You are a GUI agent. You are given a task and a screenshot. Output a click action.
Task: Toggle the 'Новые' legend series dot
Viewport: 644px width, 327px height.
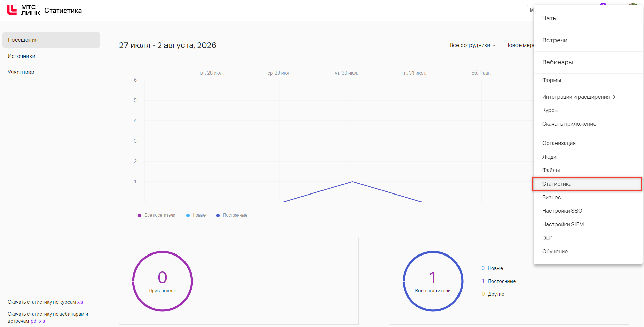188,216
